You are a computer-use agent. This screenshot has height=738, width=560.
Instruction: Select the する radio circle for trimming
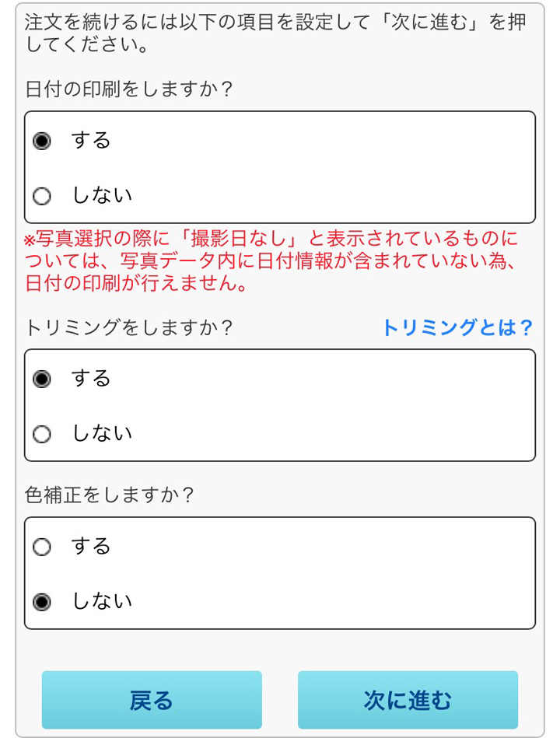pos(42,379)
